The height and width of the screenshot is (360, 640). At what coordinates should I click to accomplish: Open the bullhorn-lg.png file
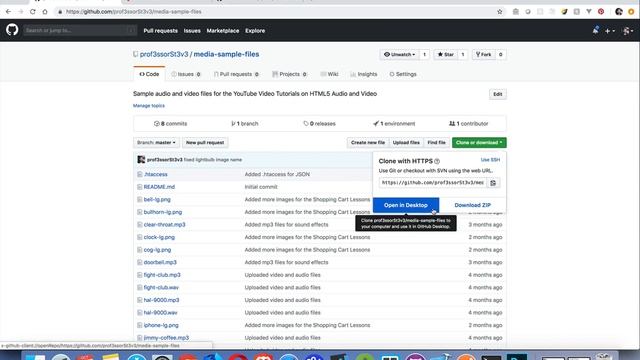(163, 212)
